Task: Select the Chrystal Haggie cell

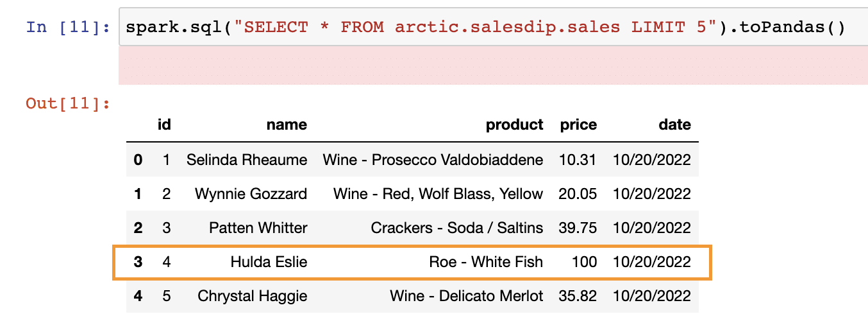Action: point(252,296)
